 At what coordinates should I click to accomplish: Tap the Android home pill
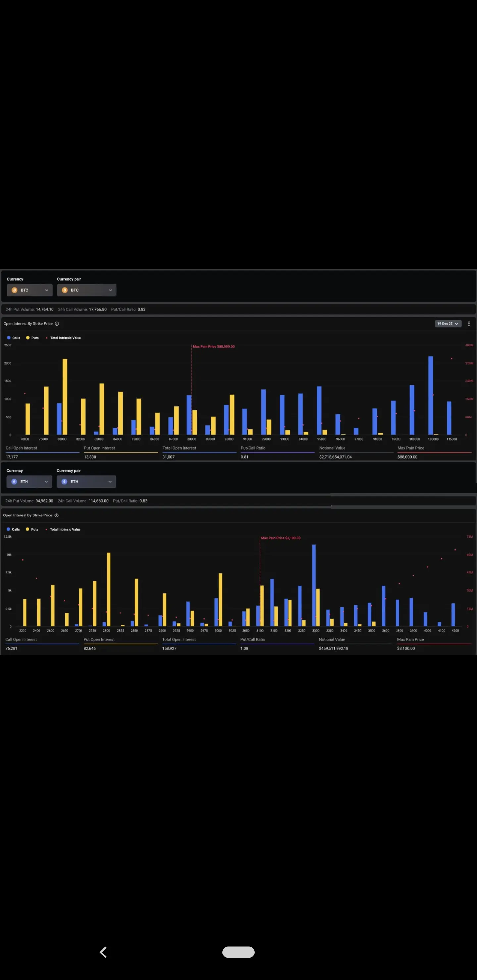[238, 952]
